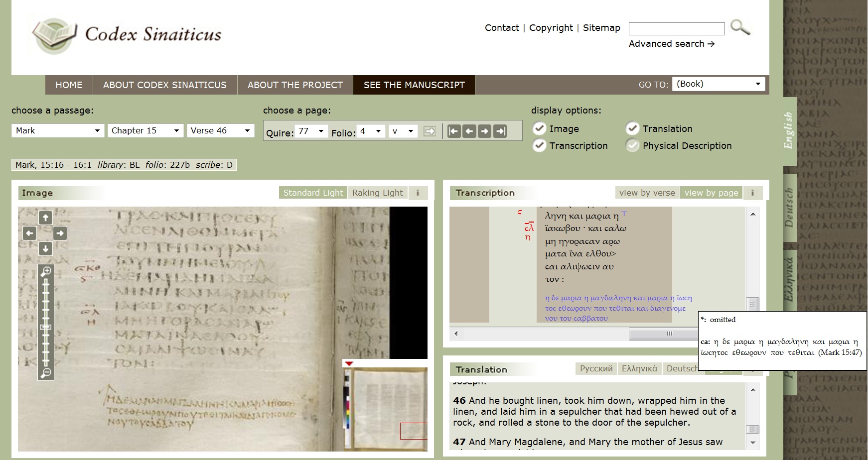Pan manuscript image up arrow

[x=45, y=218]
